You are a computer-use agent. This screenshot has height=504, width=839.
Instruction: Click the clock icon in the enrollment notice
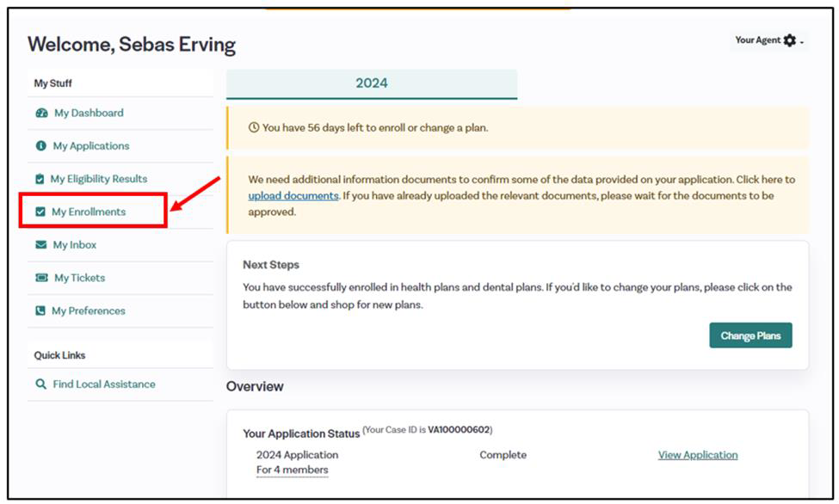click(x=254, y=128)
